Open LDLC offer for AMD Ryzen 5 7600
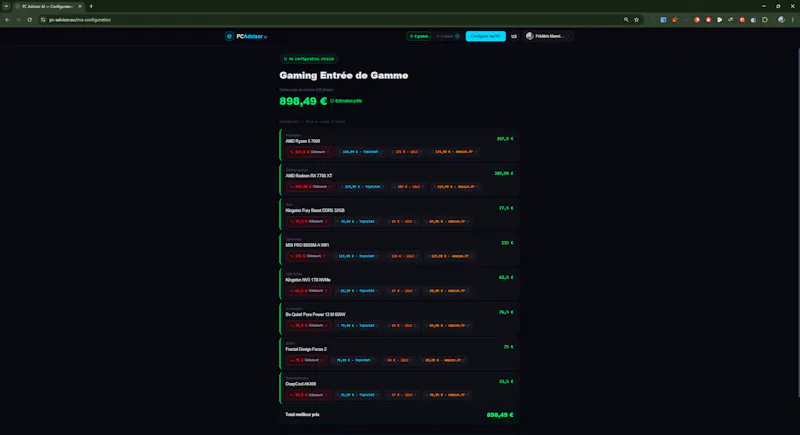Screen dimensions: 800x435 [407, 152]
